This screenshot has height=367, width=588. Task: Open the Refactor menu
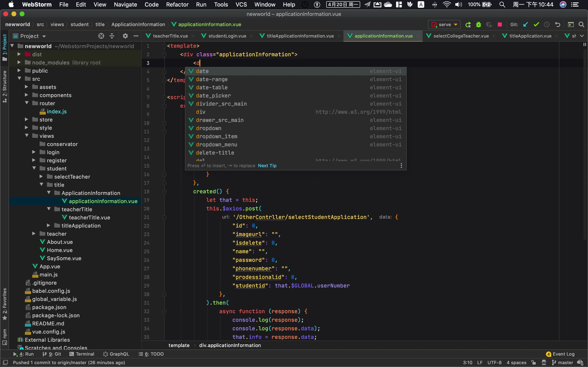click(x=177, y=4)
